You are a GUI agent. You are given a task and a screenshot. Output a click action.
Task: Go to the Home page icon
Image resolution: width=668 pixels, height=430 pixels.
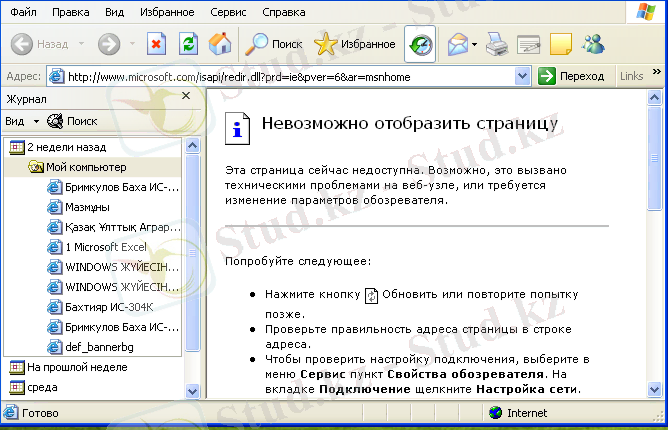pyautogui.click(x=219, y=44)
